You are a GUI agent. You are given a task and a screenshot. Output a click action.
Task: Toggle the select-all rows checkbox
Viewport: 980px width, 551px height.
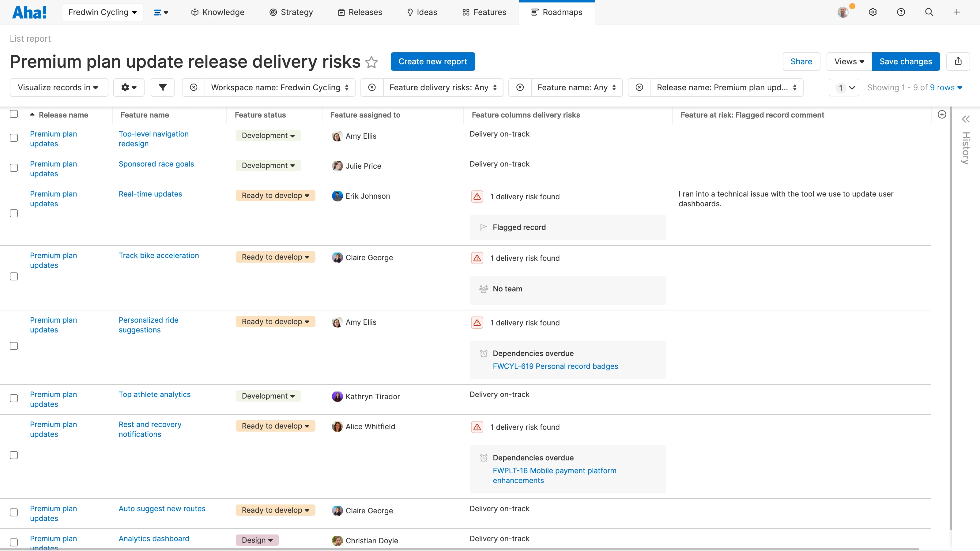click(14, 114)
